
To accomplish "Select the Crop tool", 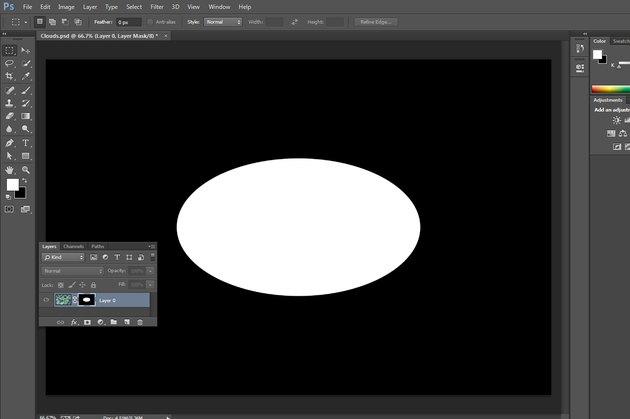I will [10, 76].
